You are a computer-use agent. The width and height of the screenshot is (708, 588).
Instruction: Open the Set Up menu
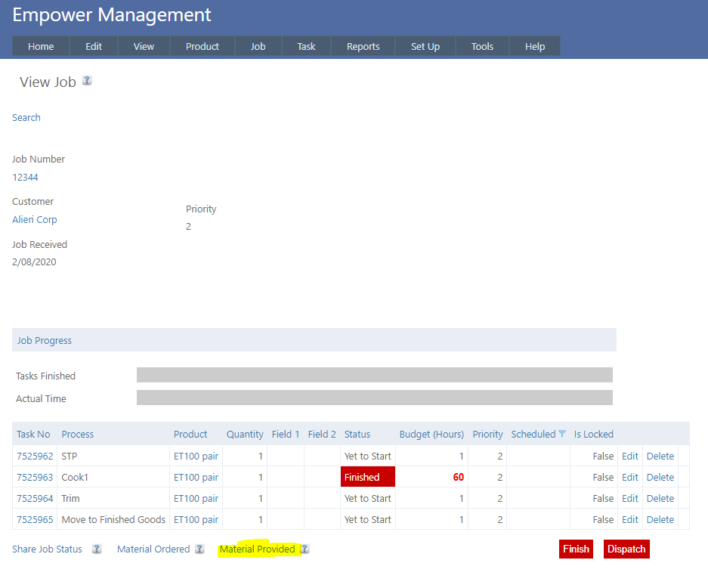(x=425, y=46)
